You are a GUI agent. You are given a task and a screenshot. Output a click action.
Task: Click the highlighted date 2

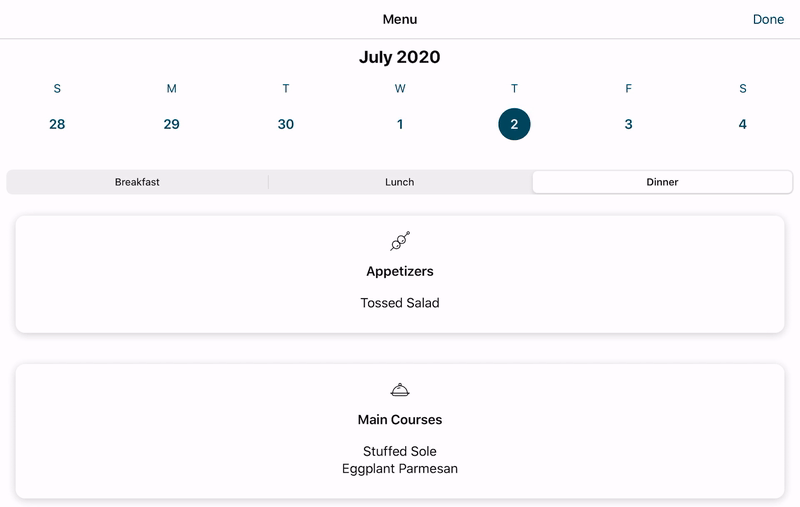(x=514, y=124)
